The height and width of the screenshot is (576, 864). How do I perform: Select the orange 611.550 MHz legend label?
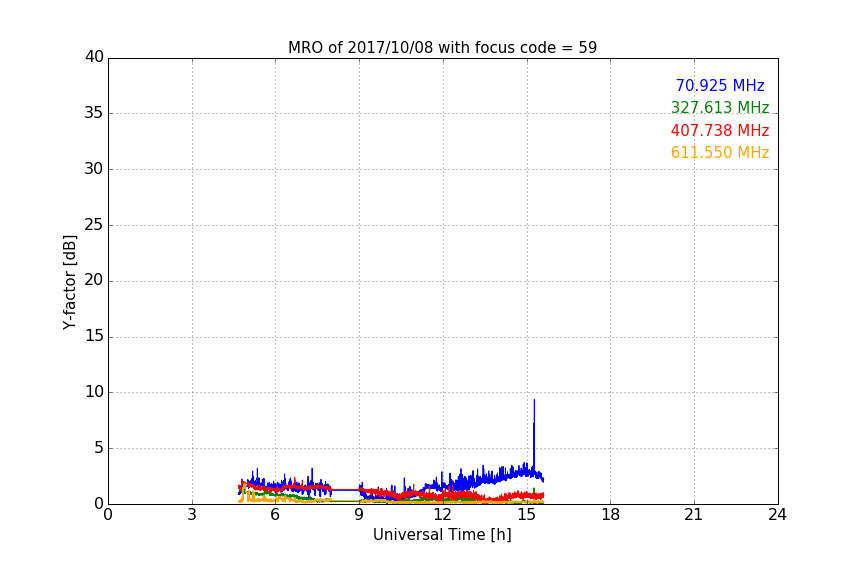[x=720, y=153]
